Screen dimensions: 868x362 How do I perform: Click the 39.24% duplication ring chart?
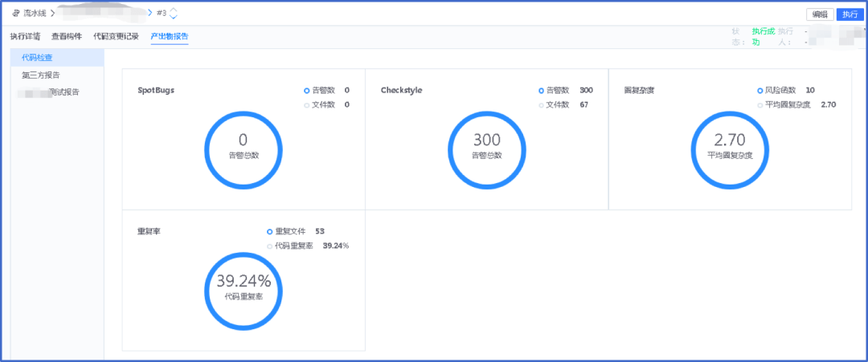coord(244,291)
